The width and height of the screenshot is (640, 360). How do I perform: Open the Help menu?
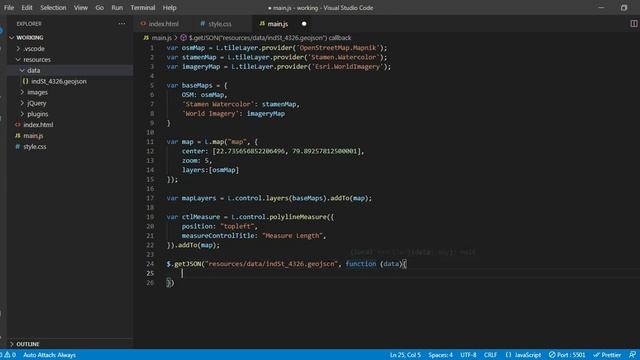[x=169, y=7]
